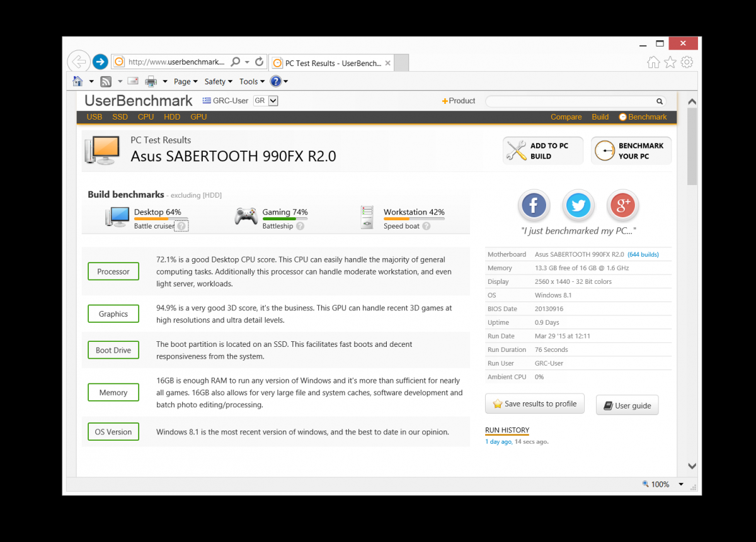Viewport: 756px width, 542px height.
Task: Click the Home icon in command bar
Action: pyautogui.click(x=77, y=81)
